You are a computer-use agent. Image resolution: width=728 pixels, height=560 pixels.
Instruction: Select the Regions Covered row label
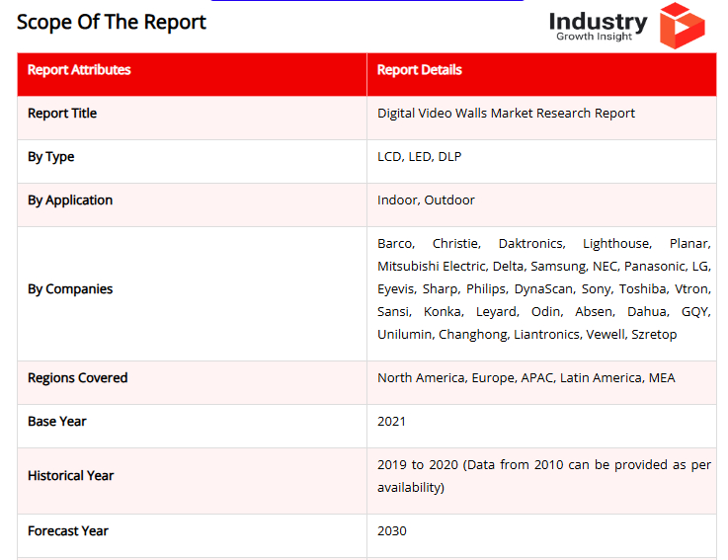tap(78, 378)
